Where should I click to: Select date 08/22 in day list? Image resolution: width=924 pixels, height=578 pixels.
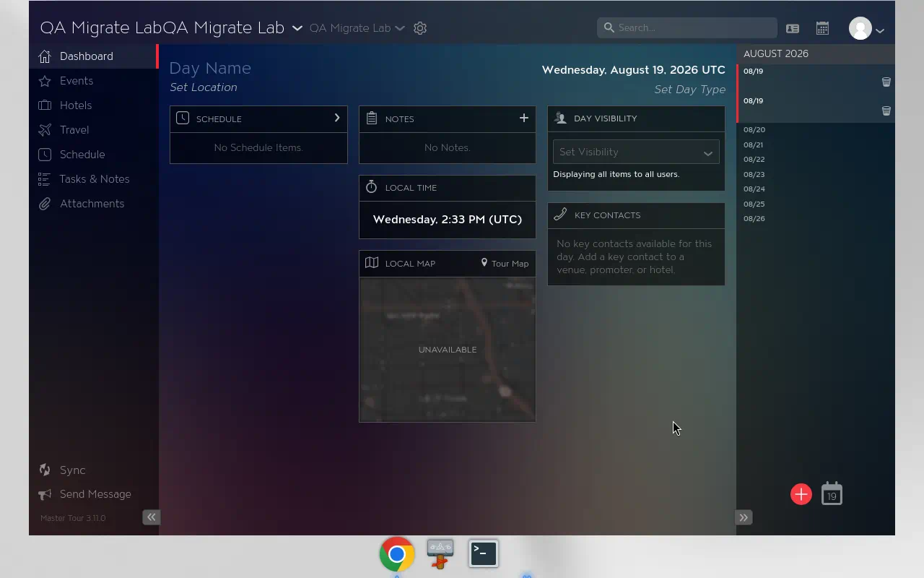754,160
